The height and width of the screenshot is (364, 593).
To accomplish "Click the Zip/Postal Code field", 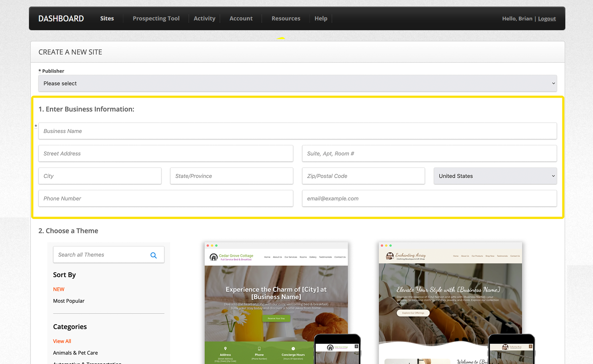I will click(363, 176).
